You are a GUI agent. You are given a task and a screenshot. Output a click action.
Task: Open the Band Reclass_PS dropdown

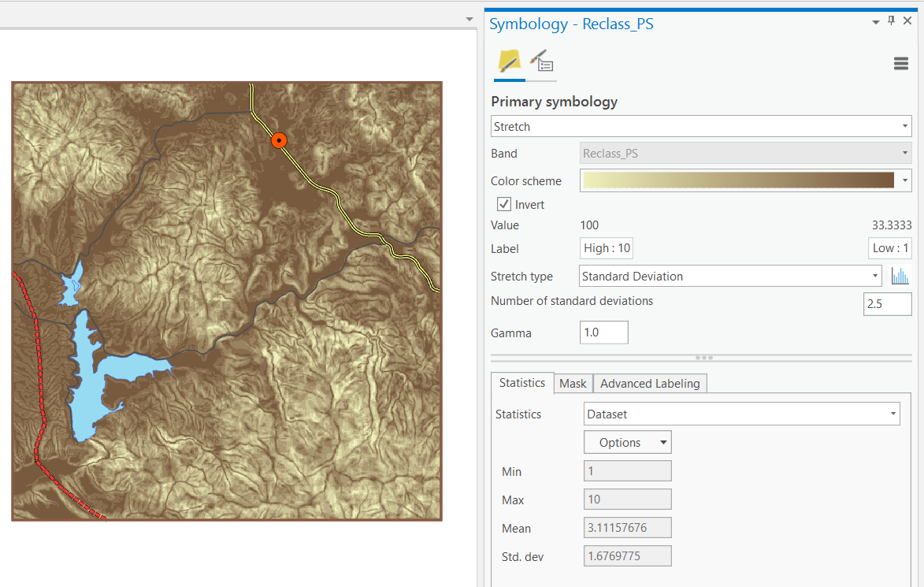point(745,154)
